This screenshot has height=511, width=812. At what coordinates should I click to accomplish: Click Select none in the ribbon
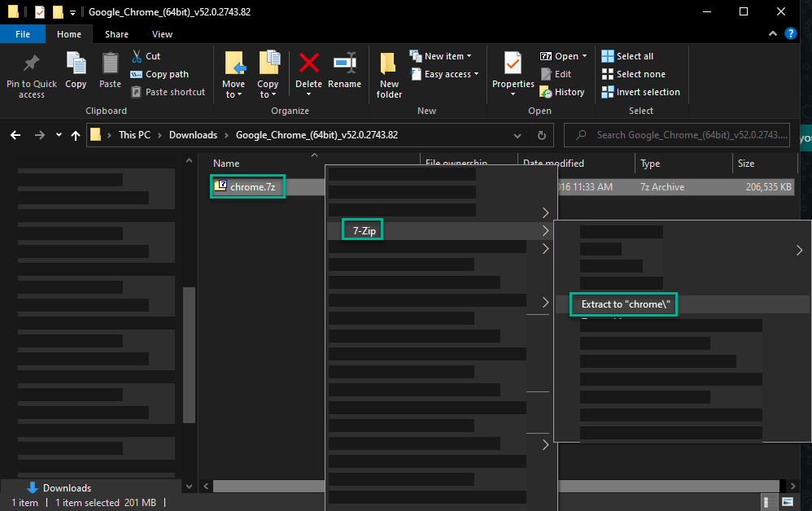coord(633,74)
